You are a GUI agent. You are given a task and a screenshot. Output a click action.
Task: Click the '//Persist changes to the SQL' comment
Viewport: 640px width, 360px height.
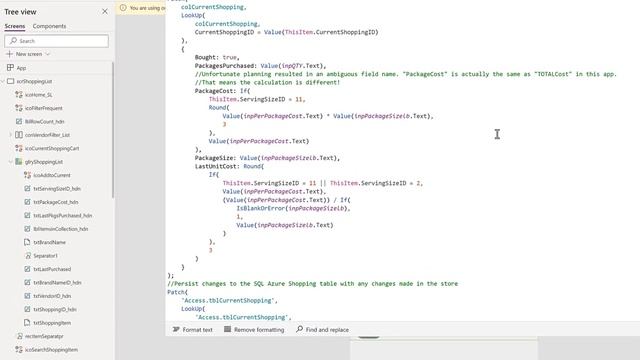(x=313, y=283)
